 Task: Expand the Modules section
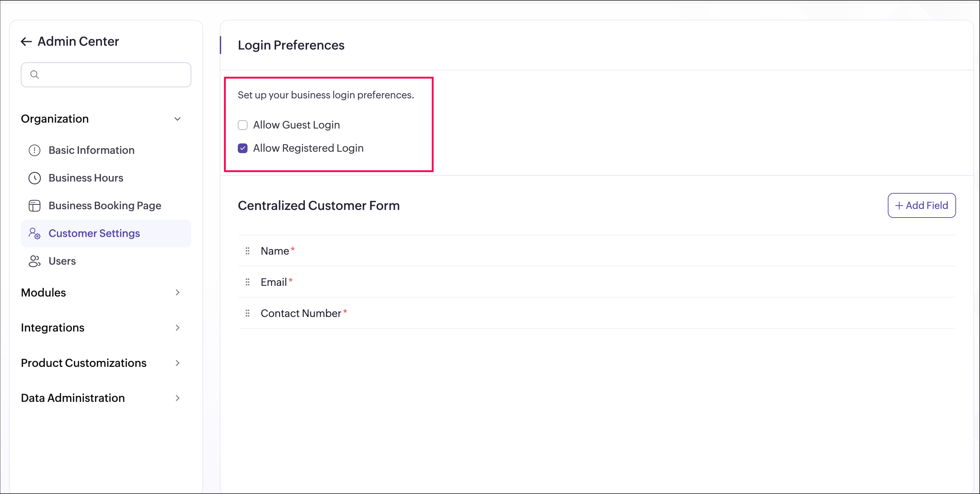tap(177, 292)
